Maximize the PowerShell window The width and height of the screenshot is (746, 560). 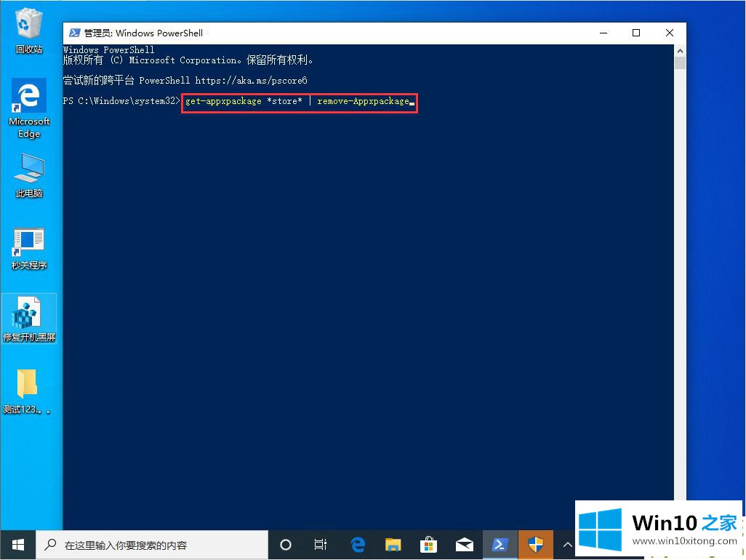point(636,33)
